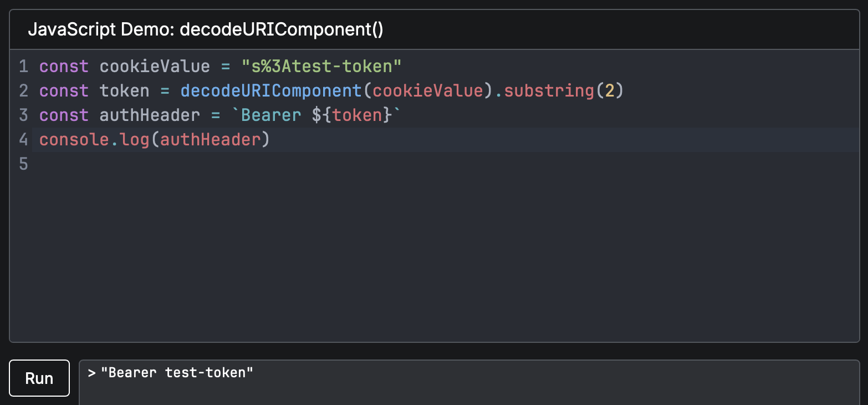This screenshot has width=868, height=405.
Task: Click the Run button
Action: 39,378
